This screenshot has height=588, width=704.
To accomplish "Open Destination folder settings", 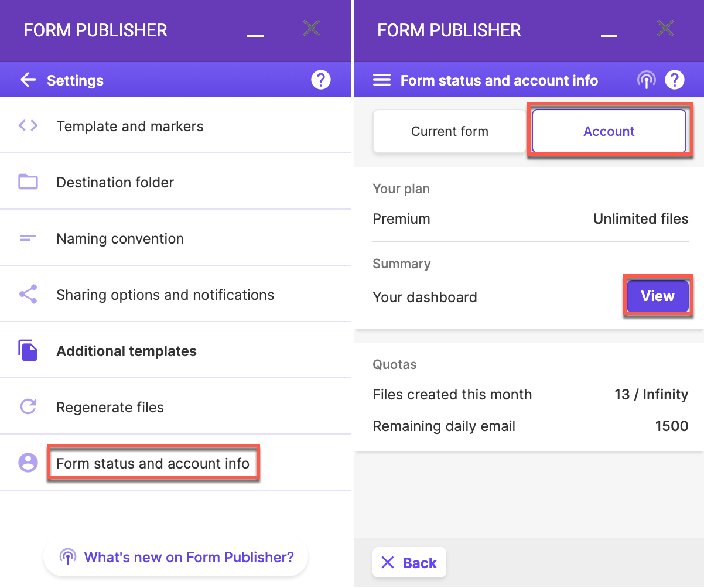I will point(176,182).
